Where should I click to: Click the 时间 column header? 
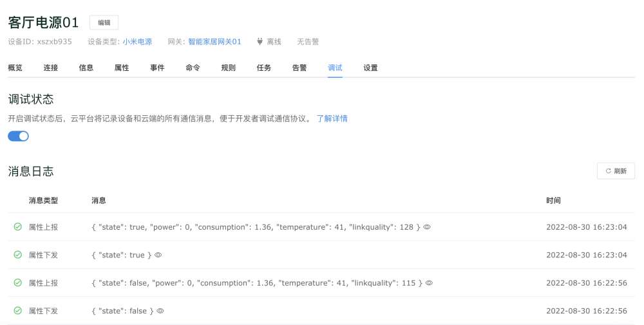point(553,201)
